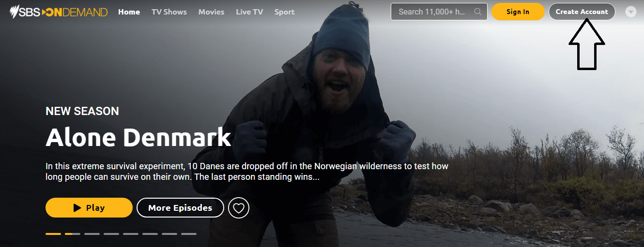Screen dimensions: 644x247
Task: Open the Movies section
Action: 211,12
